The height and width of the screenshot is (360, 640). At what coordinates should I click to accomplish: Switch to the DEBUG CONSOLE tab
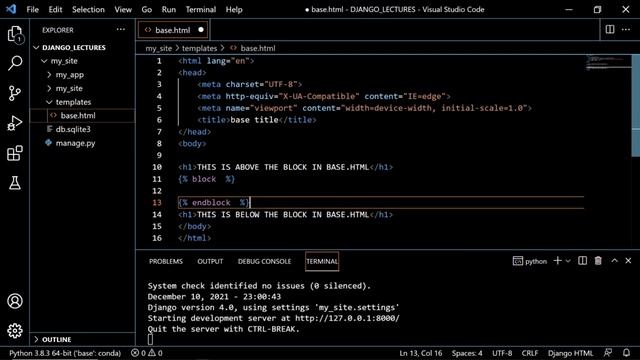click(264, 261)
